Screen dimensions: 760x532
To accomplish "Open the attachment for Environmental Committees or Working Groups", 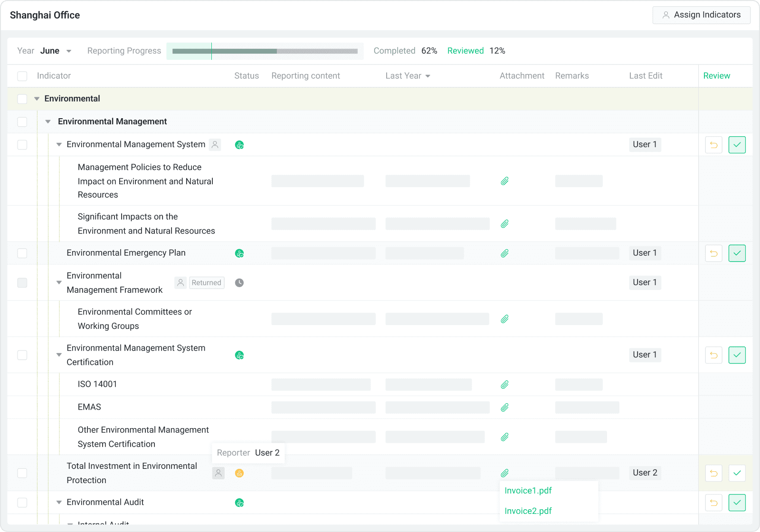I will click(x=504, y=319).
